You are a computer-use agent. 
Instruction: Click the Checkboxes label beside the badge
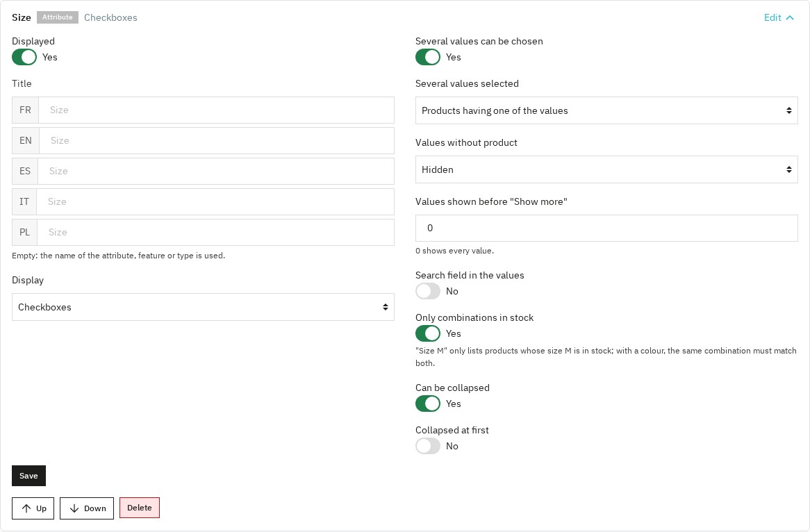point(110,17)
